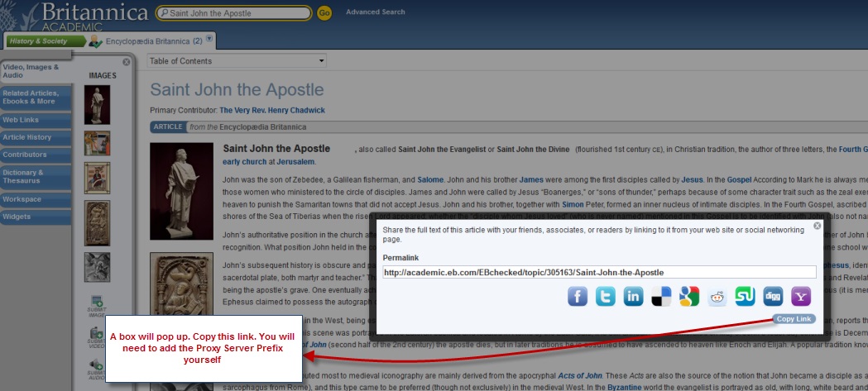Share the article on Facebook
This screenshot has height=391, width=868.
tap(578, 297)
